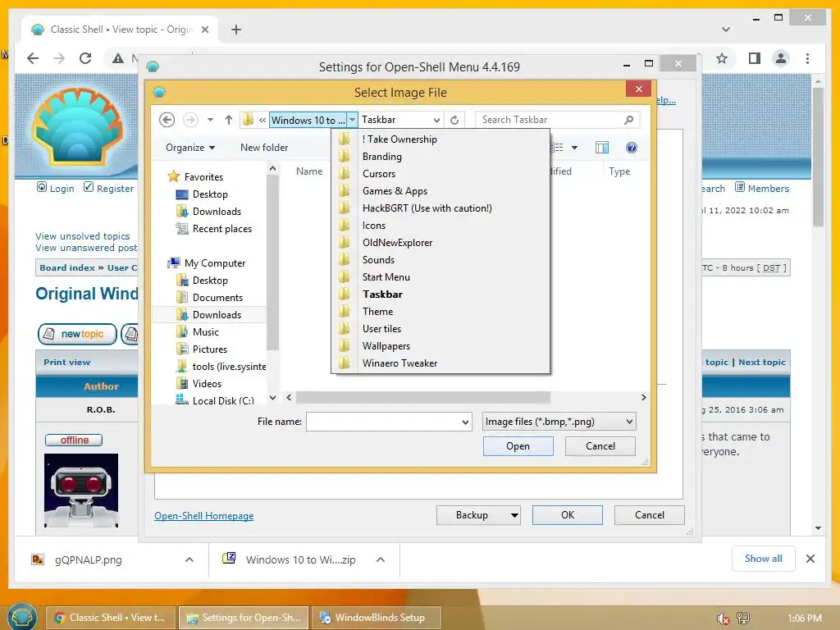Cancel the Select Image File dialog
This screenshot has height=630, width=840.
point(600,446)
